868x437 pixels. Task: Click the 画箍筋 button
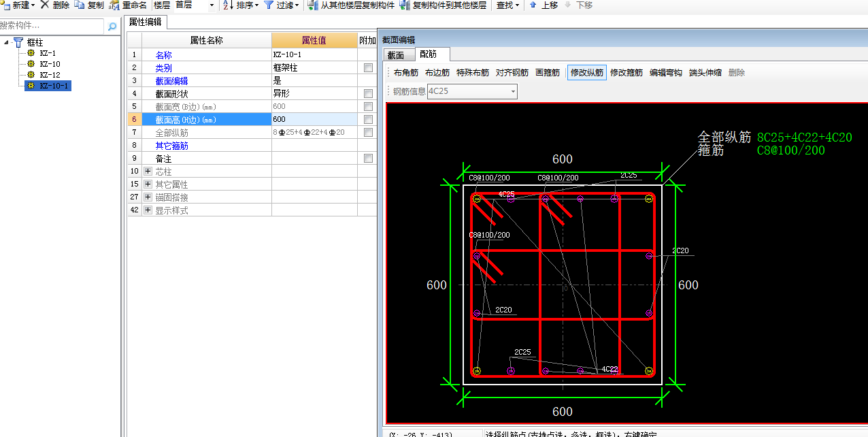click(548, 73)
